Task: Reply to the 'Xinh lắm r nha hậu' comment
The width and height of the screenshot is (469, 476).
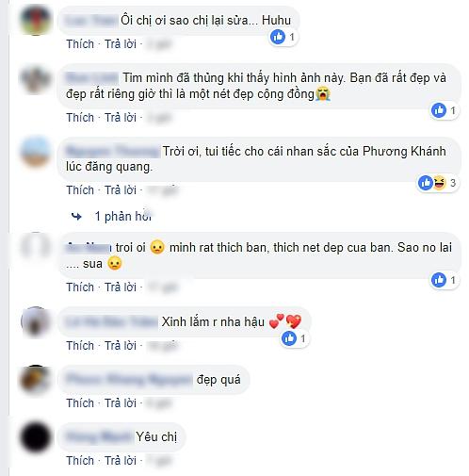Action: point(121,346)
